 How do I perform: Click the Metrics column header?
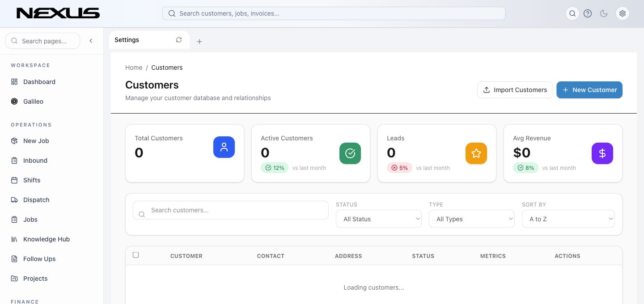[x=493, y=256]
